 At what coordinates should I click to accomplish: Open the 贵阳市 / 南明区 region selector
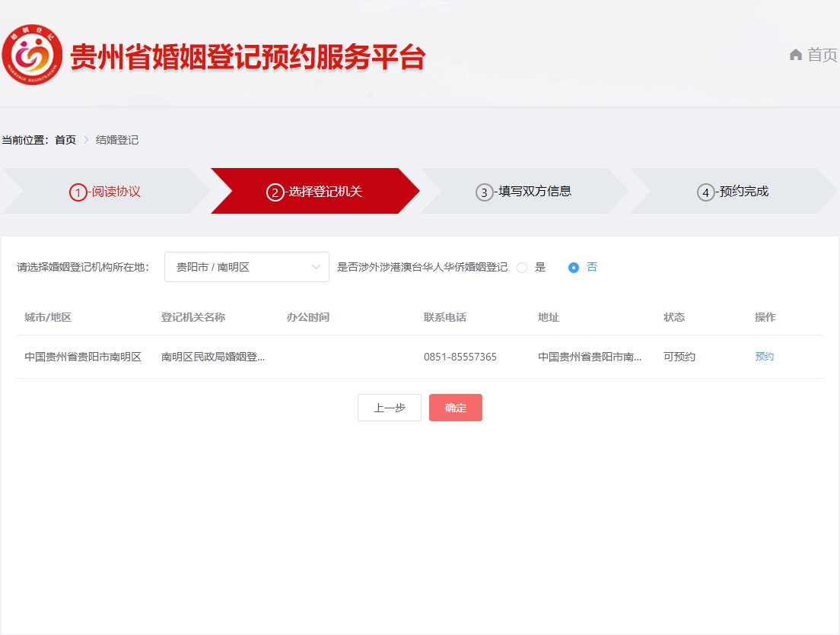(236, 267)
